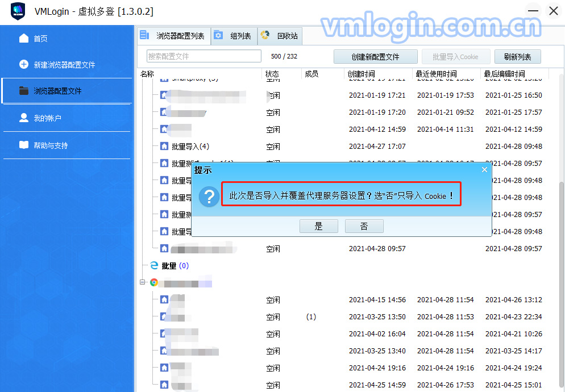Sort by the 状态 column header
Viewport: 565px width, 392px height.
[x=272, y=74]
